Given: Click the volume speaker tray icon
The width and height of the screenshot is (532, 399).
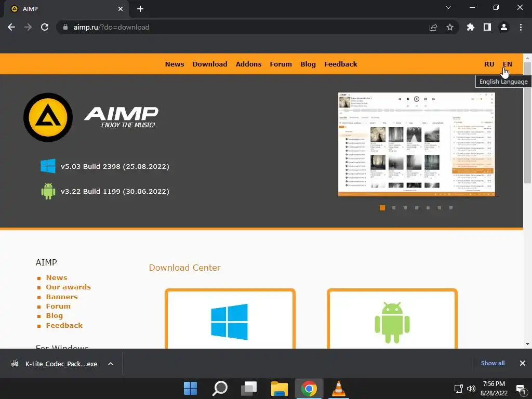Looking at the screenshot, I should (x=471, y=389).
